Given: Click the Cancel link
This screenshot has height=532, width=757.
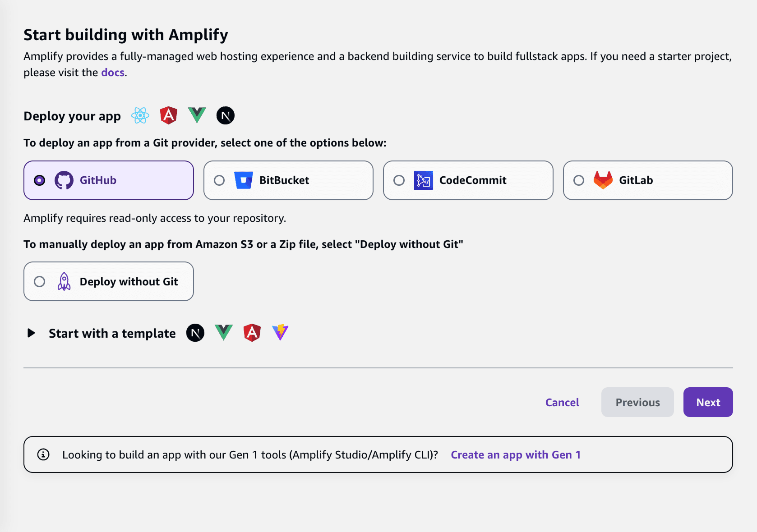Looking at the screenshot, I should point(562,402).
